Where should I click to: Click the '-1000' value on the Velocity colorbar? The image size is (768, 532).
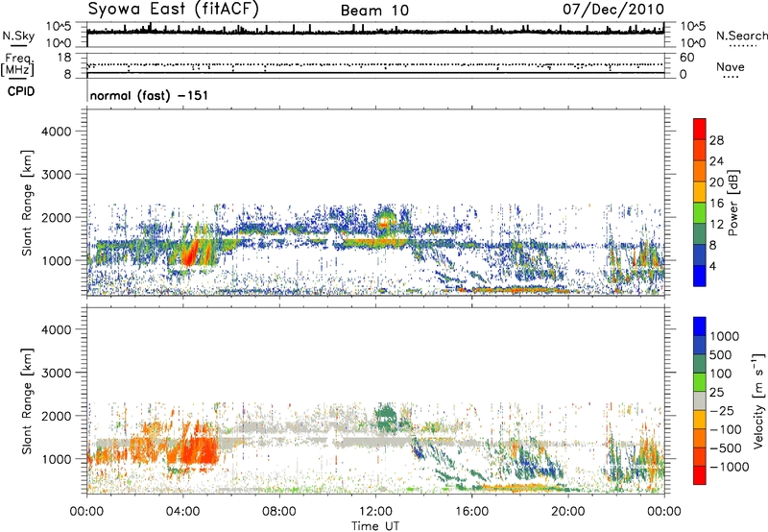(729, 467)
